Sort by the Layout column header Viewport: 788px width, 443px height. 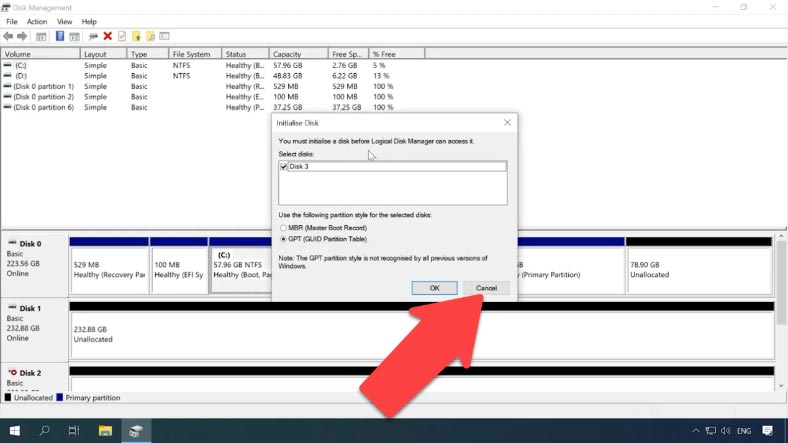coord(103,54)
